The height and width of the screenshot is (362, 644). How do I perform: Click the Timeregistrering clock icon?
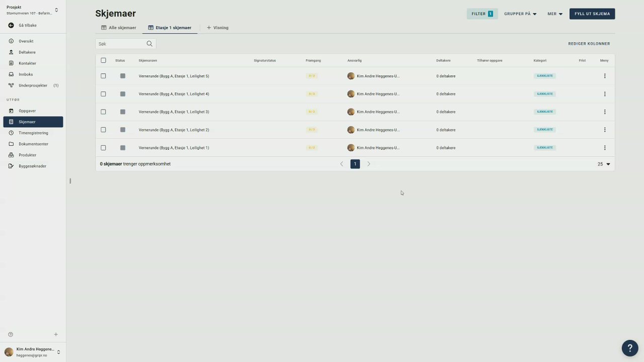(11, 133)
